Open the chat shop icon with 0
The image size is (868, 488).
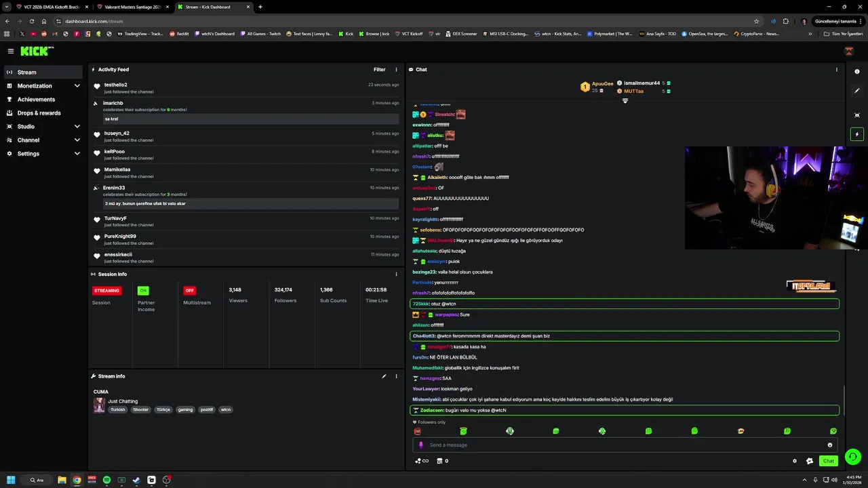(x=442, y=461)
